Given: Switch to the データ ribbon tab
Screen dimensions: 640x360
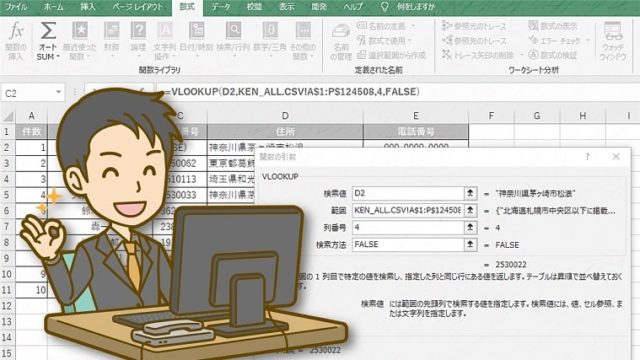Looking at the screenshot, I should 221,7.
